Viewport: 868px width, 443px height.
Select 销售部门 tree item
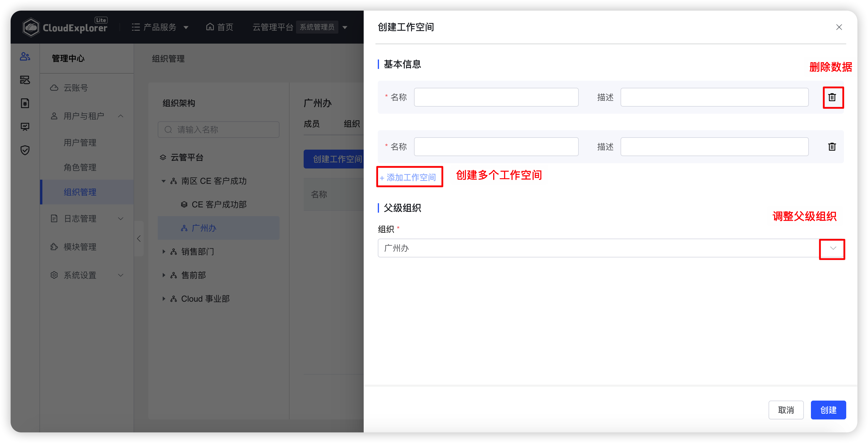tap(197, 252)
